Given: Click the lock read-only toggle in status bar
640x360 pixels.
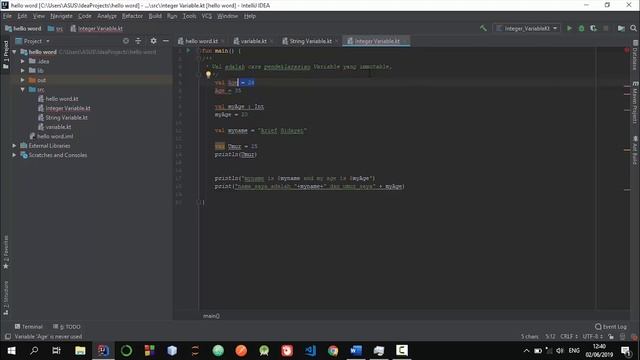Looking at the screenshot, I should pyautogui.click(x=611, y=337).
